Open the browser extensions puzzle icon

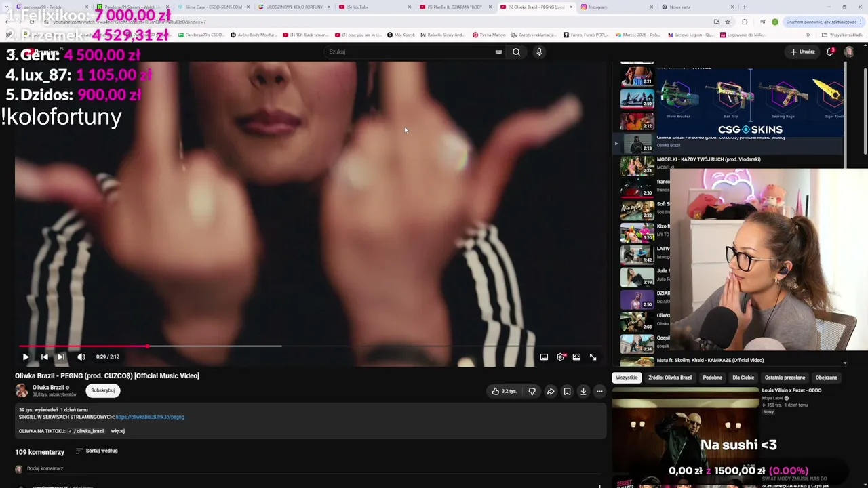(x=745, y=22)
